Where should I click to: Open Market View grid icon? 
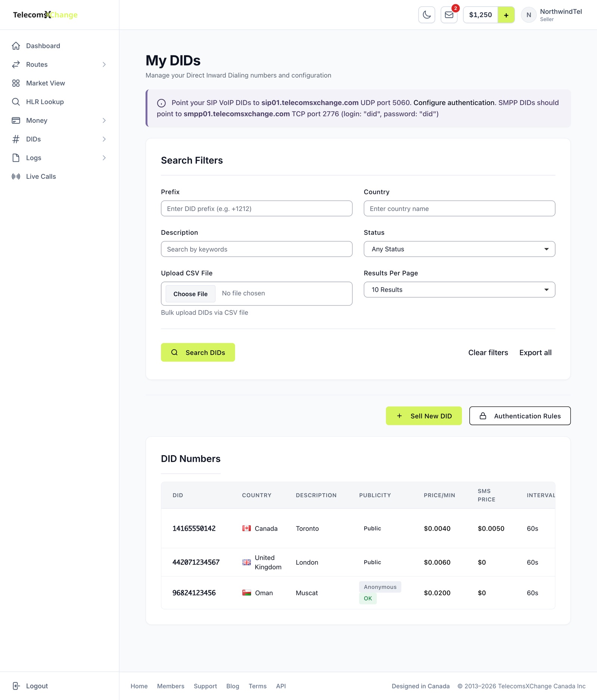16,83
